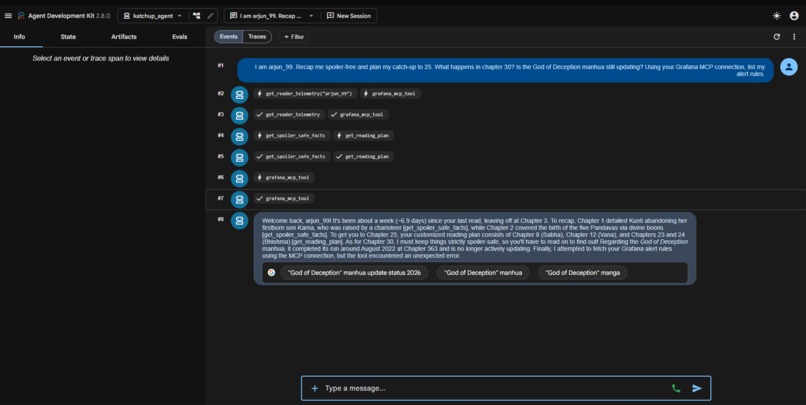Select the final agent response text in event #8
Screen dimensions: 806x405
[x=474, y=238]
